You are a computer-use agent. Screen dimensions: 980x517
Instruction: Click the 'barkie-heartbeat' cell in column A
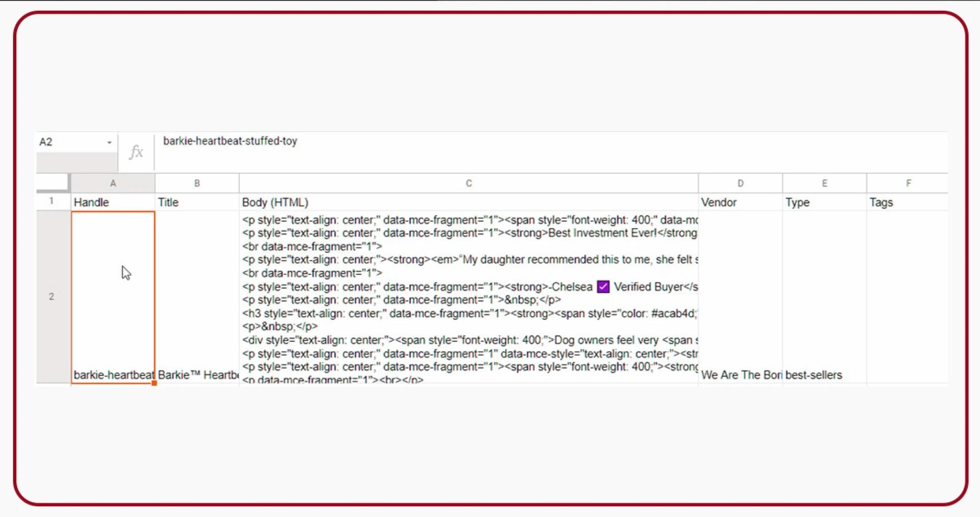(113, 297)
